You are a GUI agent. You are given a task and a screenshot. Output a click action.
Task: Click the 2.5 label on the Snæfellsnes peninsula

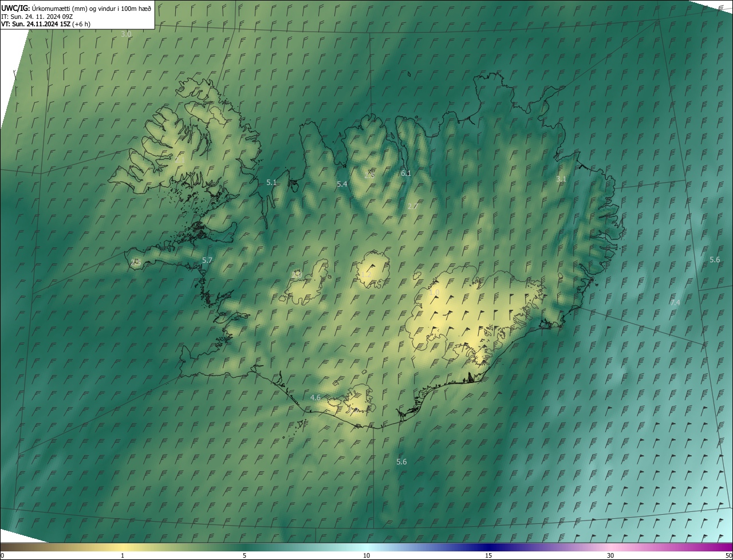pyautogui.click(x=136, y=262)
